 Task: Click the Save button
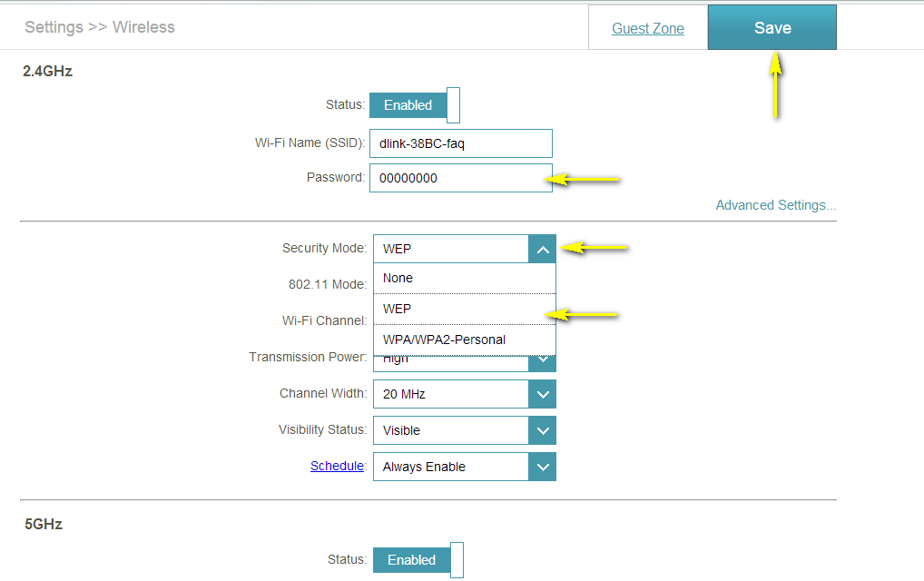tap(772, 28)
